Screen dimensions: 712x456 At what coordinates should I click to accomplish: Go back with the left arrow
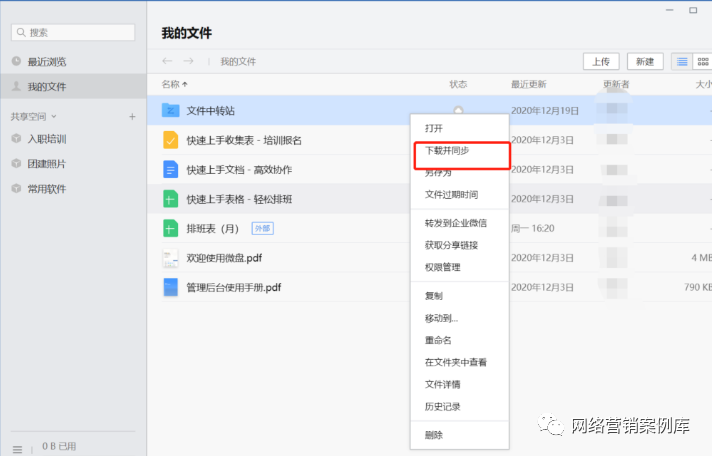(167, 61)
